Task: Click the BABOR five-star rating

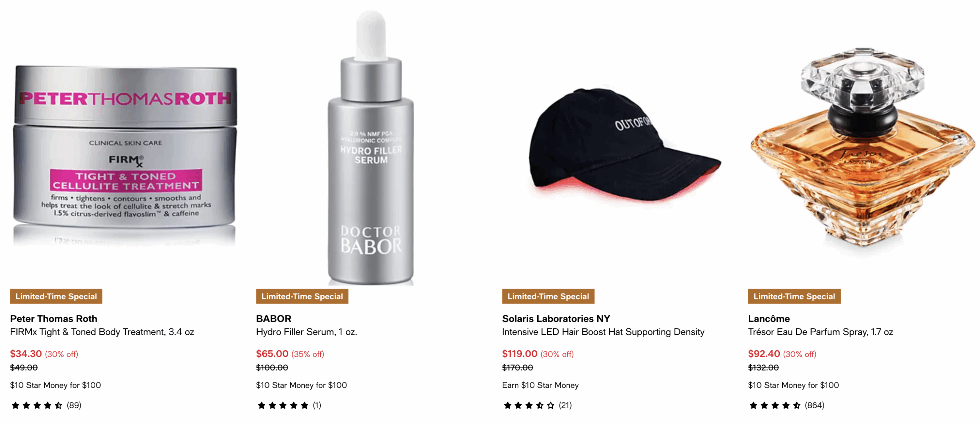Action: pyautogui.click(x=289, y=405)
